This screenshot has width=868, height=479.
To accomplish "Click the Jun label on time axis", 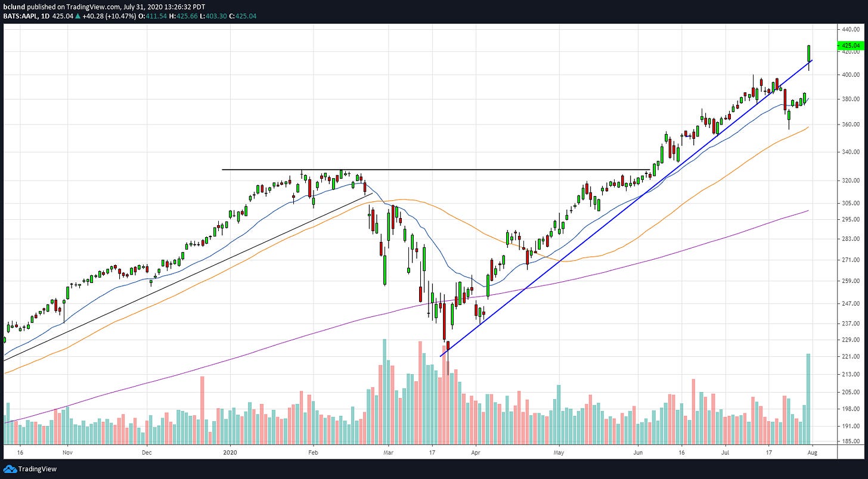I will coord(638,452).
